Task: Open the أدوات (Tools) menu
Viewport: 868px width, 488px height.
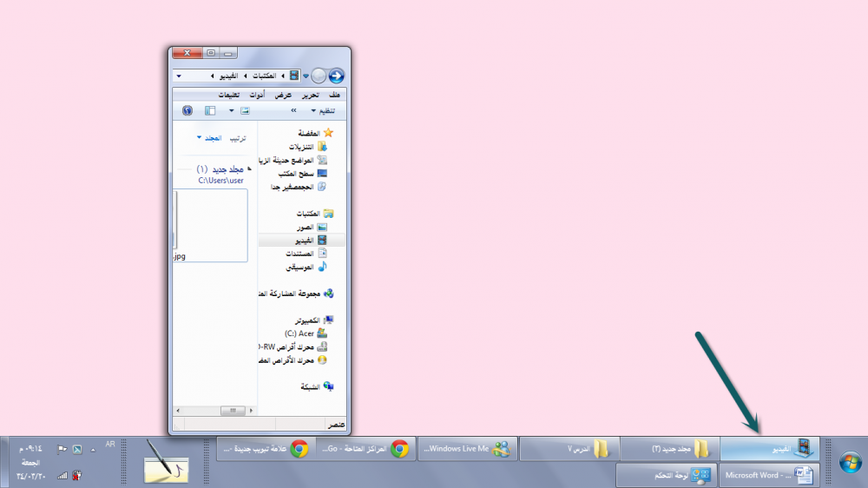Action: tap(257, 94)
